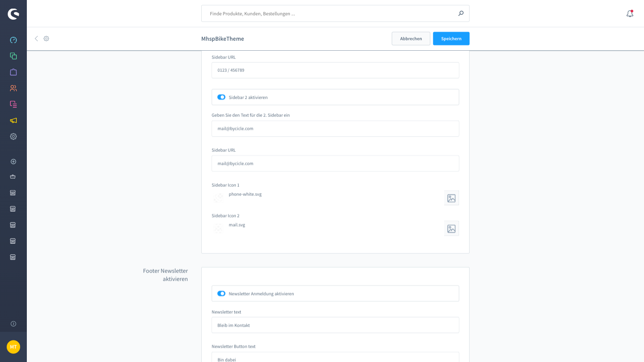Click the Speichern button
This screenshot has width=644, height=362.
[451, 39]
